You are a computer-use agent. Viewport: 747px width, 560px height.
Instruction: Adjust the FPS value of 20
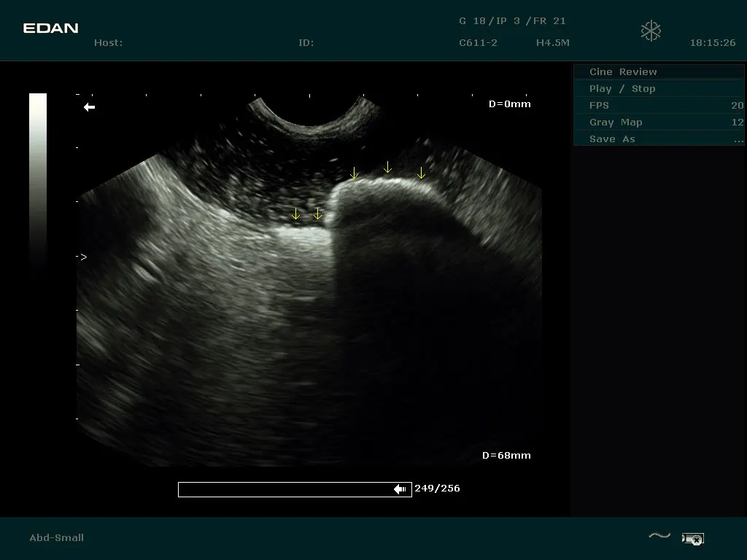click(x=737, y=106)
